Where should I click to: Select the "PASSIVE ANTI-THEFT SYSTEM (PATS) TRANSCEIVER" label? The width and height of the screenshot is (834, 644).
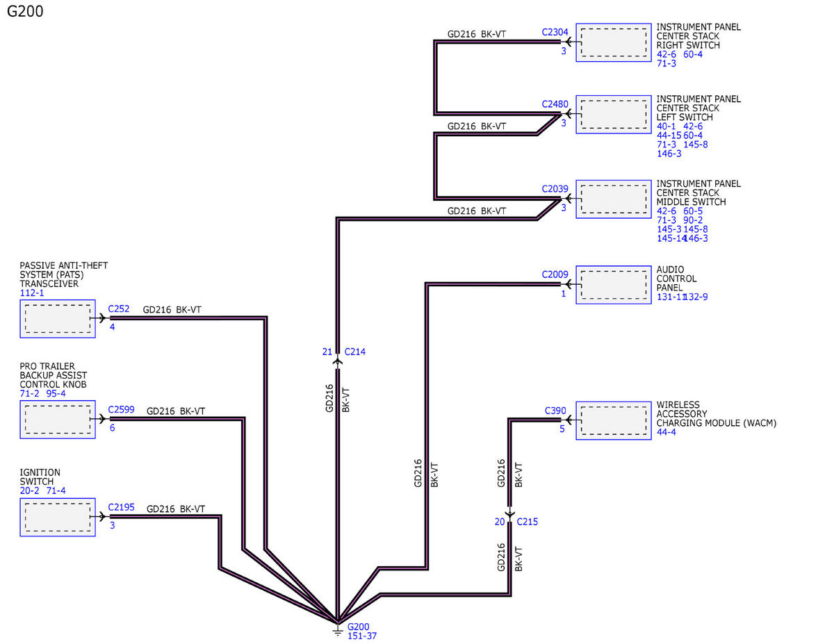click(x=64, y=274)
